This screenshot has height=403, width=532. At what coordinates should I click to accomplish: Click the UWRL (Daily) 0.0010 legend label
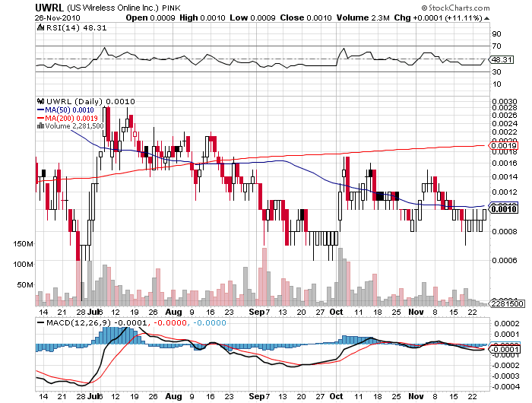pyautogui.click(x=90, y=101)
